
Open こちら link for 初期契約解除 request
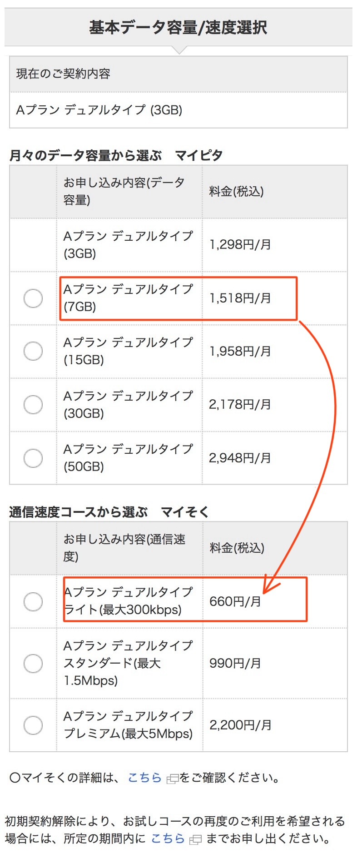[168, 838]
